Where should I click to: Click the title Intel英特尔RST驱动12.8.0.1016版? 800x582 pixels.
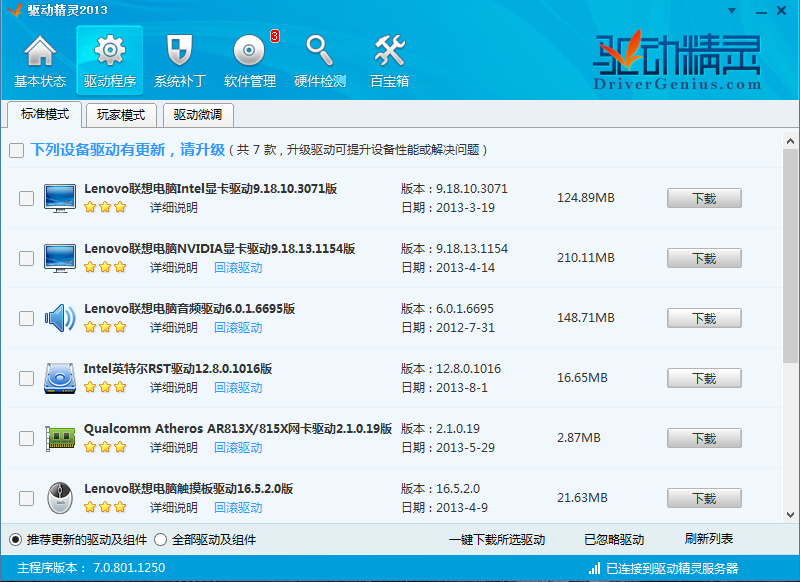pos(178,369)
